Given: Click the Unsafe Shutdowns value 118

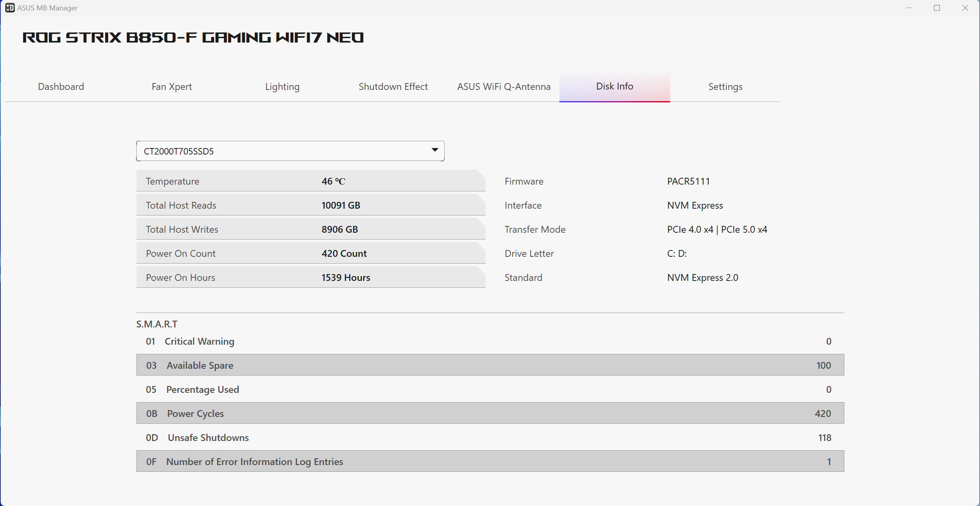Looking at the screenshot, I should tap(825, 438).
